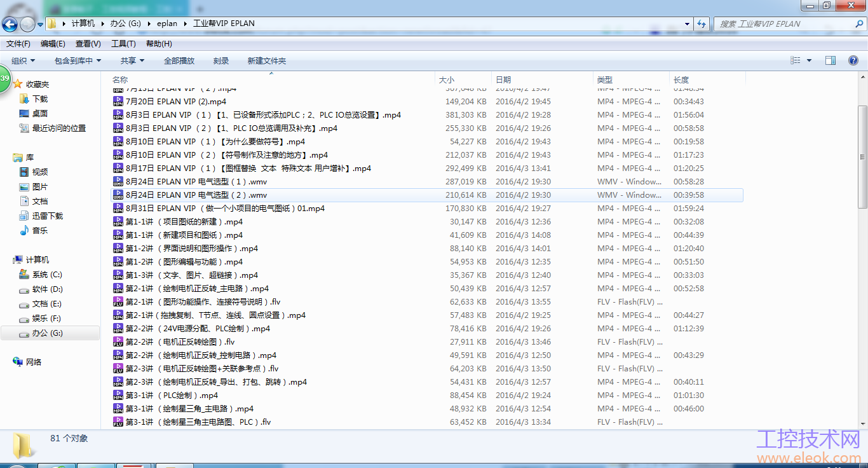Select the 音乐 library icon
The width and height of the screenshot is (868, 468).
pos(24,230)
